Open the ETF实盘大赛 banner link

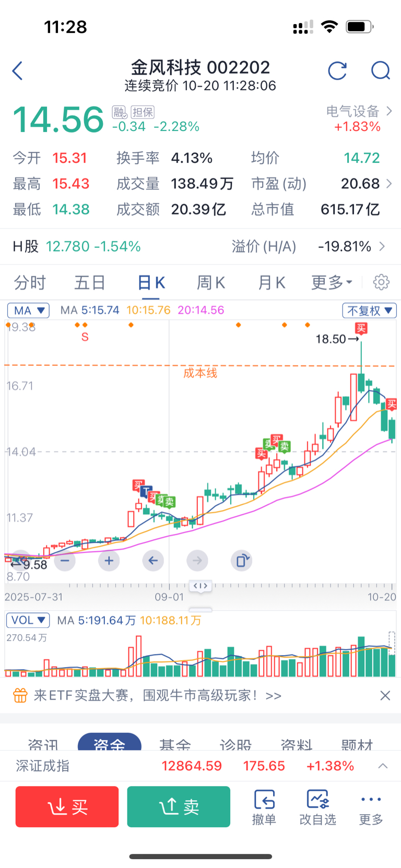coord(158,695)
